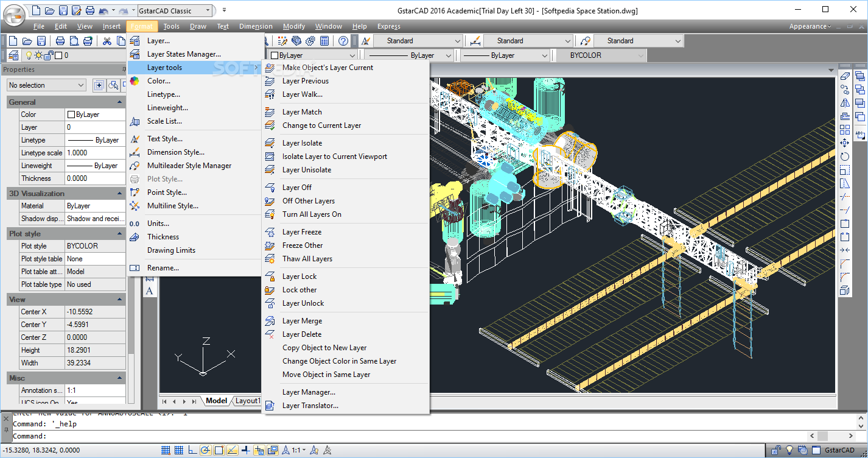Screen dimensions: 868x458
Task: Choose the Rotate tool icon
Action: click(x=844, y=157)
